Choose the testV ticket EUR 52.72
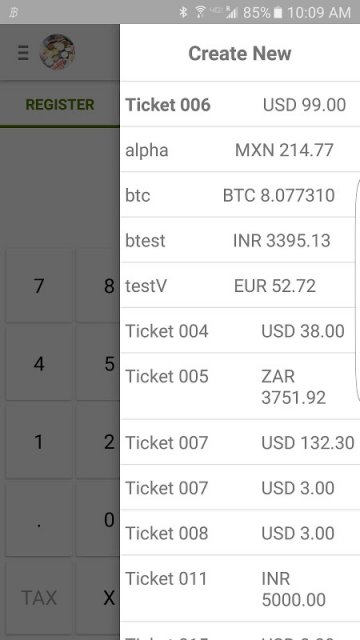The width and height of the screenshot is (360, 640). pyautogui.click(x=240, y=286)
